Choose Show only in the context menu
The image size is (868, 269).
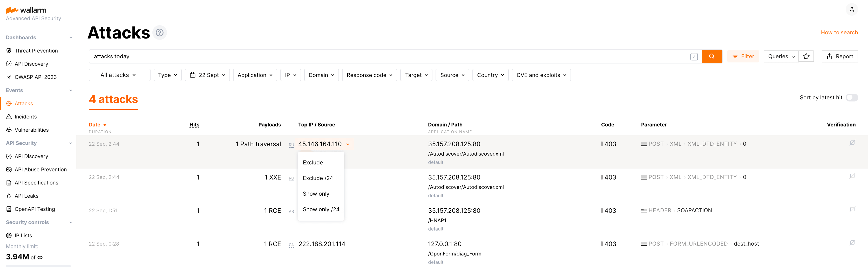pyautogui.click(x=316, y=193)
